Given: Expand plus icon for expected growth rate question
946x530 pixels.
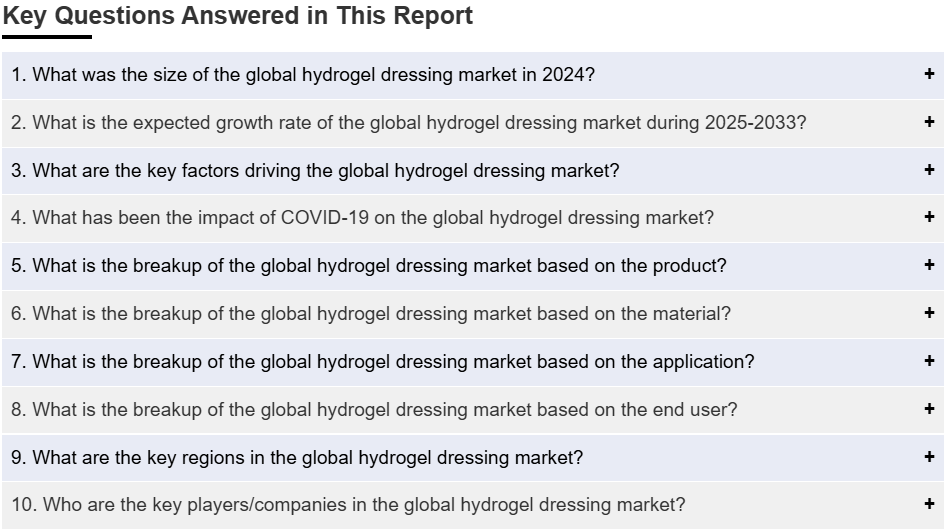Looking at the screenshot, I should click(x=929, y=121).
